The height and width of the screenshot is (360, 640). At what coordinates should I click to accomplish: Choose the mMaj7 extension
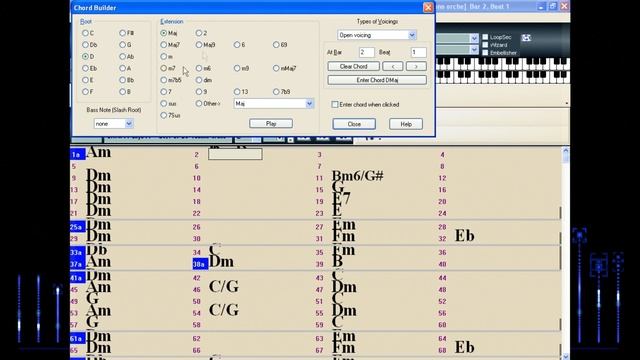(276, 68)
